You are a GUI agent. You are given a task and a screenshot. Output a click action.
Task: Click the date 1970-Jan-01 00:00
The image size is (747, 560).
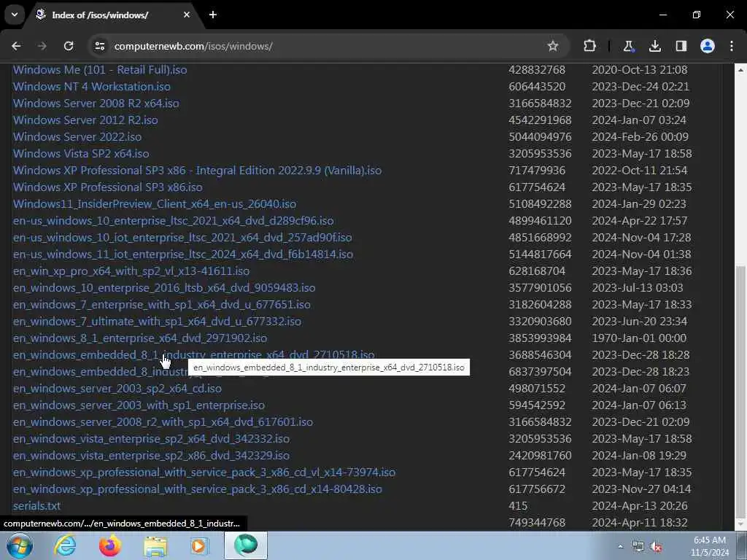[x=639, y=338]
